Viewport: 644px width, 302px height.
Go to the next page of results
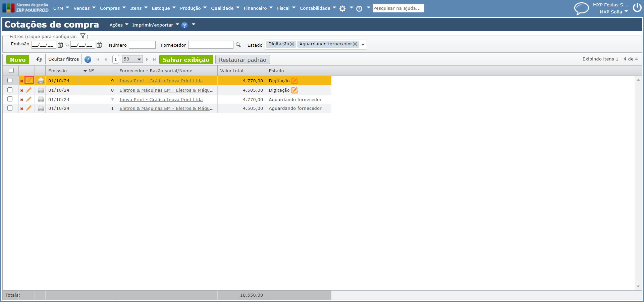pos(147,59)
